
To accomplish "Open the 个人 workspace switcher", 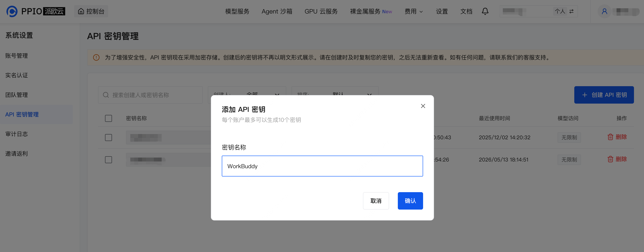I will pos(539,11).
